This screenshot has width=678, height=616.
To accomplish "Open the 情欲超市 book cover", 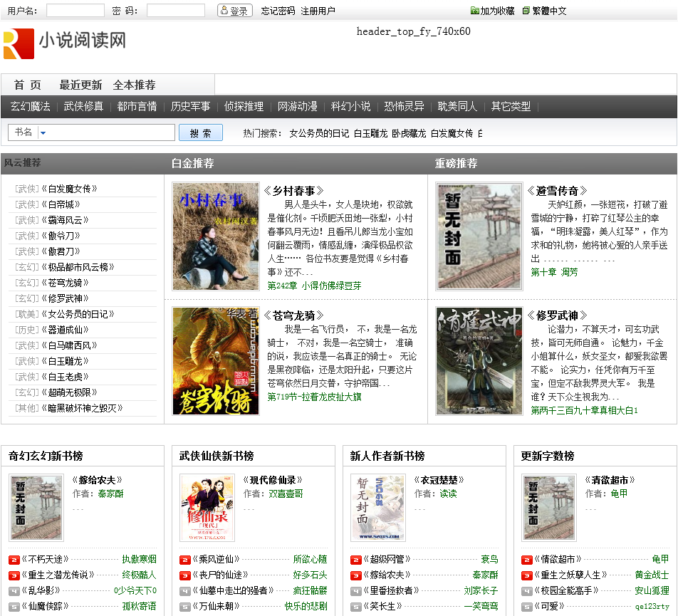I will pyautogui.click(x=548, y=508).
